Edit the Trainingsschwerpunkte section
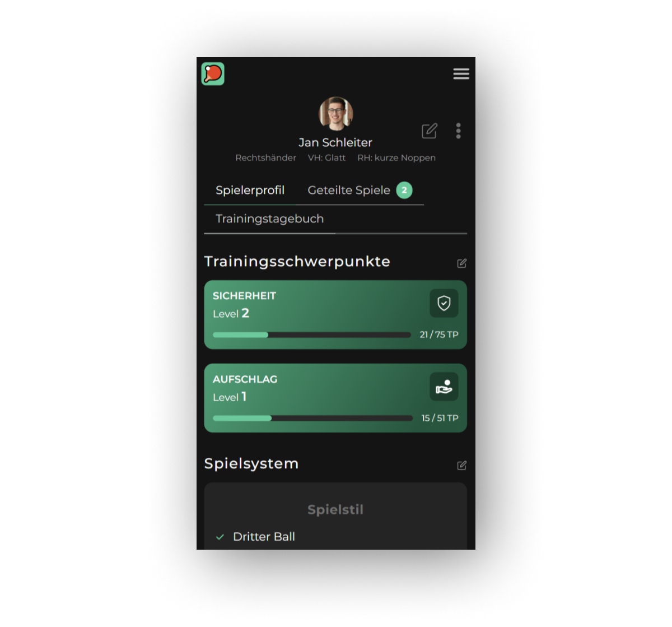Screen dimensions: 672x627 (x=462, y=263)
